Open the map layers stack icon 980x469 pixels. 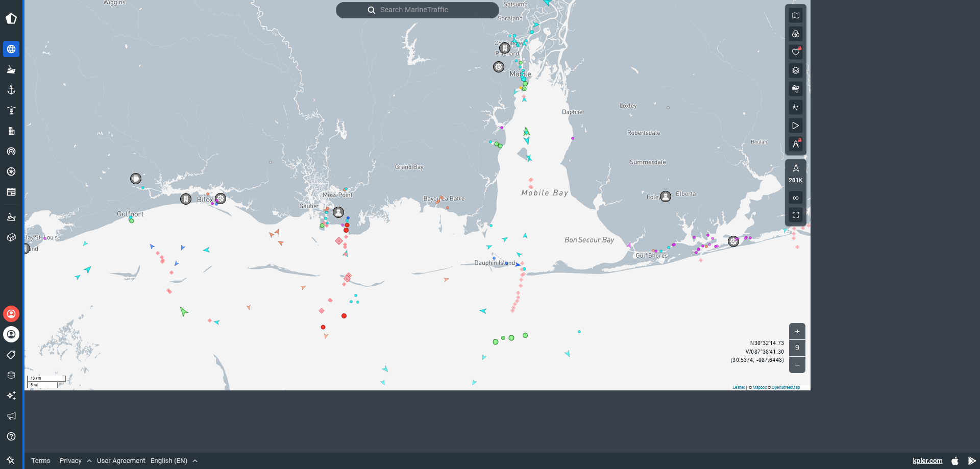(x=796, y=70)
